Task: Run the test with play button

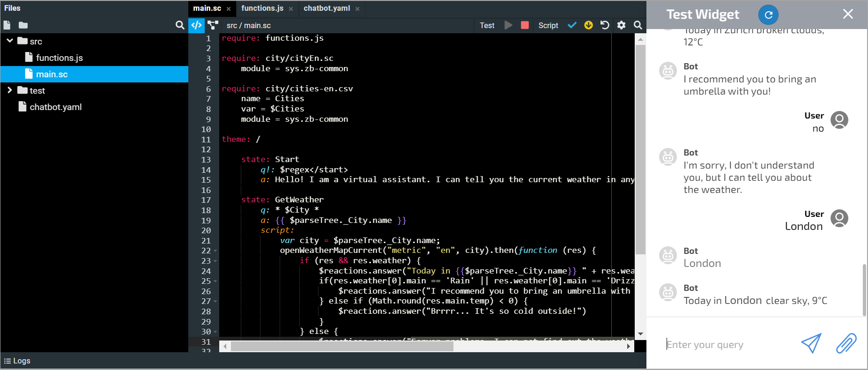Action: pyautogui.click(x=508, y=25)
